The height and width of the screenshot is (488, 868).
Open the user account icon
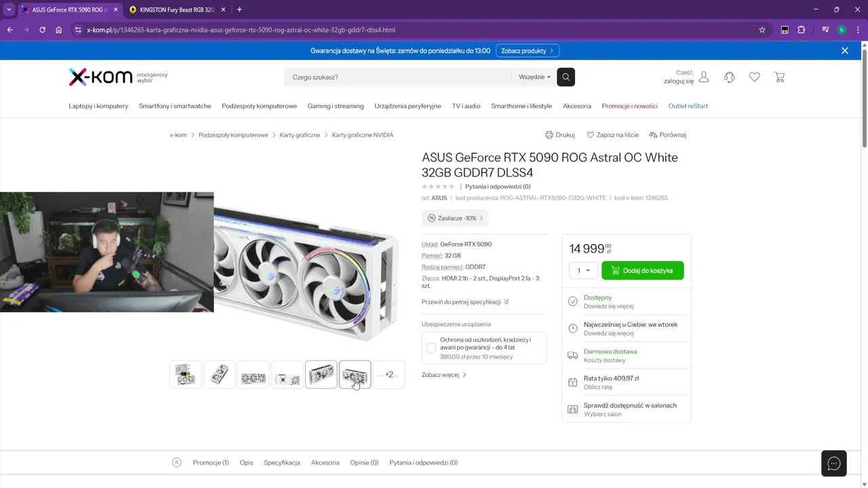pyautogui.click(x=704, y=77)
